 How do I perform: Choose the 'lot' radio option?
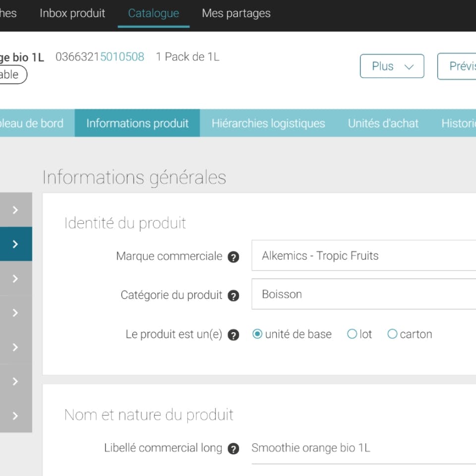(352, 334)
